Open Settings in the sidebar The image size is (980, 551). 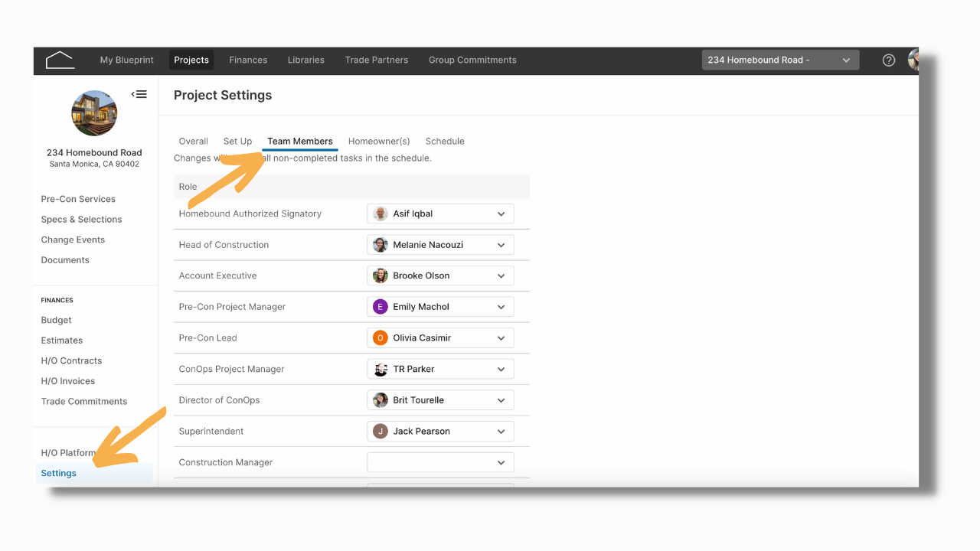[94, 473]
